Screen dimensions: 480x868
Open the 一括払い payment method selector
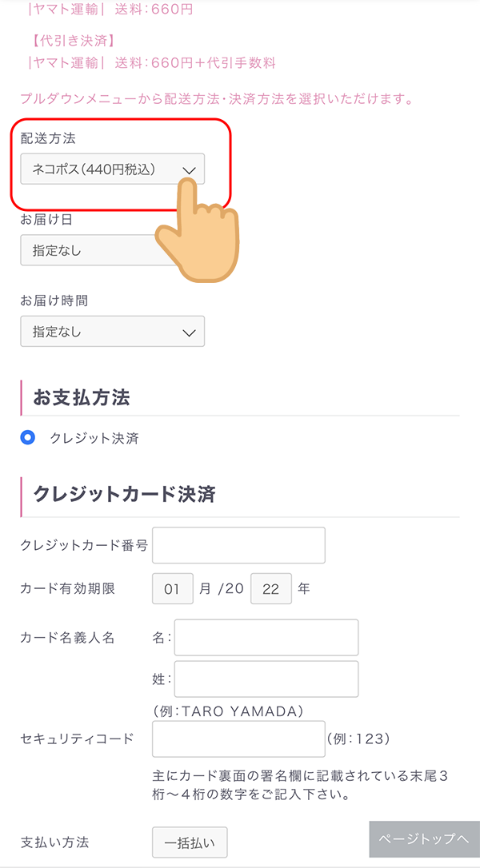point(190,842)
